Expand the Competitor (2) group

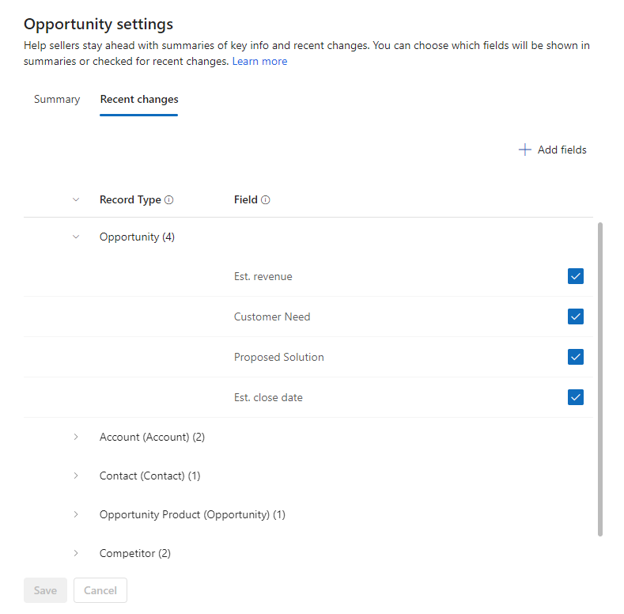pos(76,553)
